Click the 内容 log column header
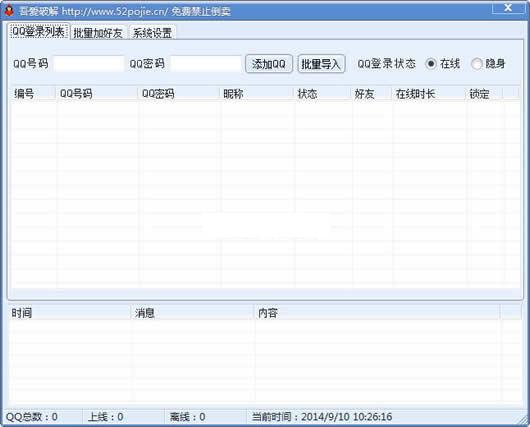The image size is (530, 427). (377, 313)
